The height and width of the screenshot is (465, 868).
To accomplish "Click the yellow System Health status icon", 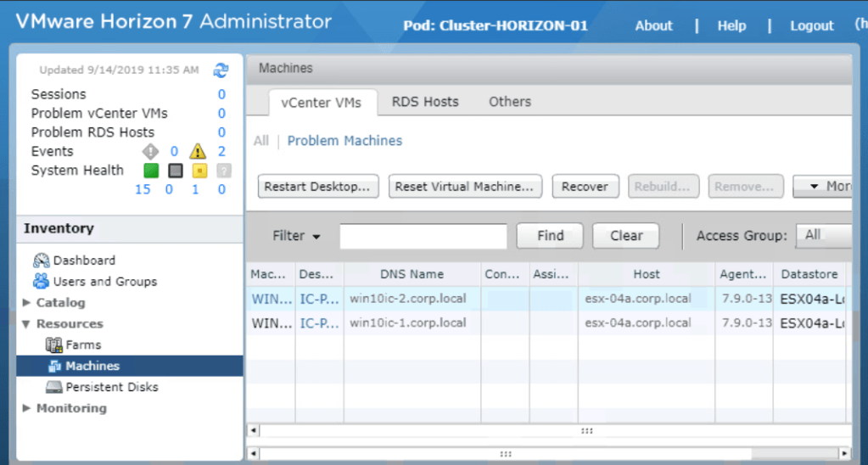I will pos(199,171).
